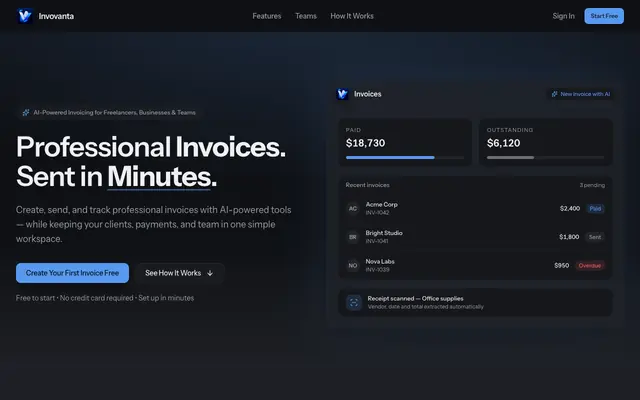Click the Outstanding $6,120 amount

pos(503,143)
